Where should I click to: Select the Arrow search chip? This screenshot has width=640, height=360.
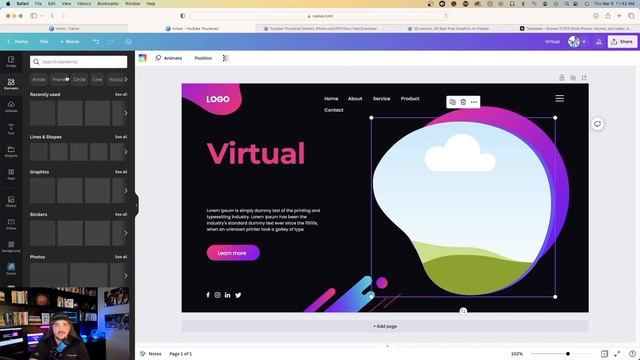click(x=39, y=80)
